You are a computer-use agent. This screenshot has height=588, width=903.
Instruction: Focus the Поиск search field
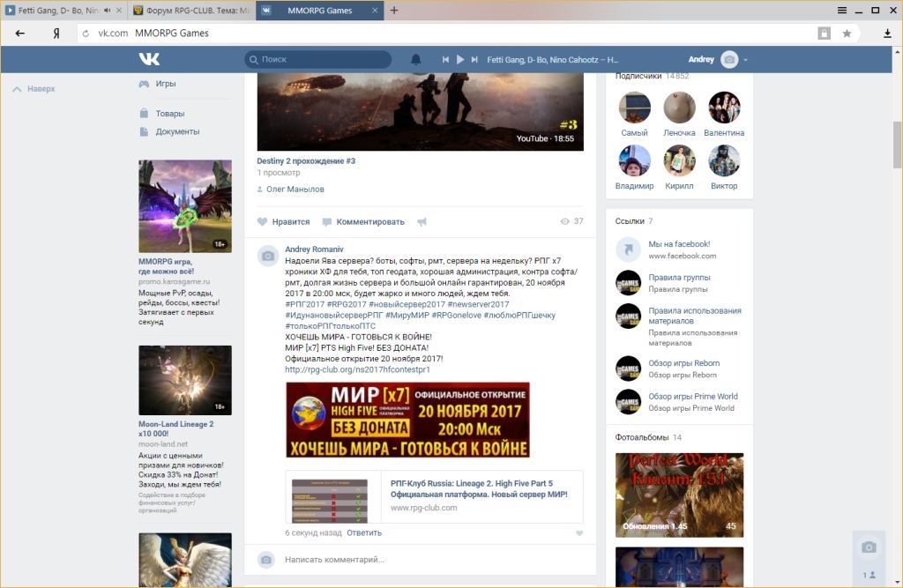[x=318, y=59]
